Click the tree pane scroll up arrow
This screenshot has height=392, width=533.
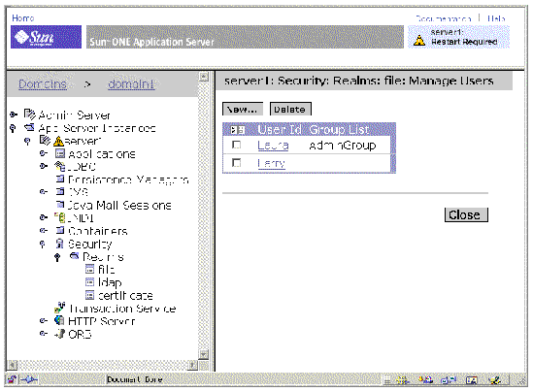pos(203,77)
